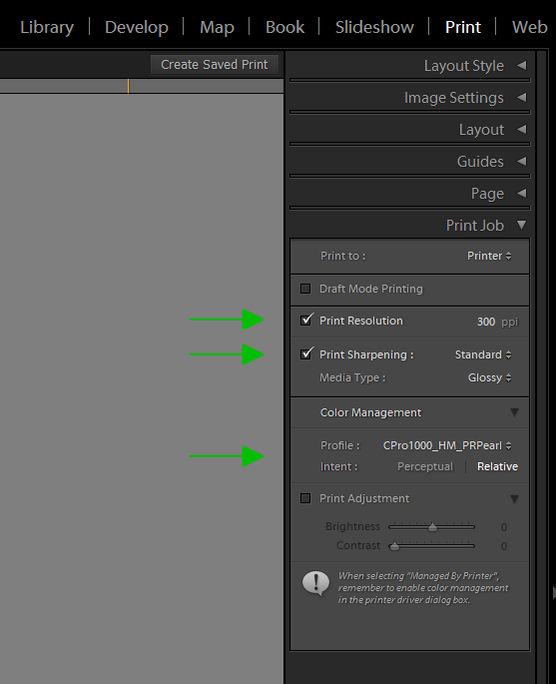Expand the Image Settings panel

click(x=522, y=97)
